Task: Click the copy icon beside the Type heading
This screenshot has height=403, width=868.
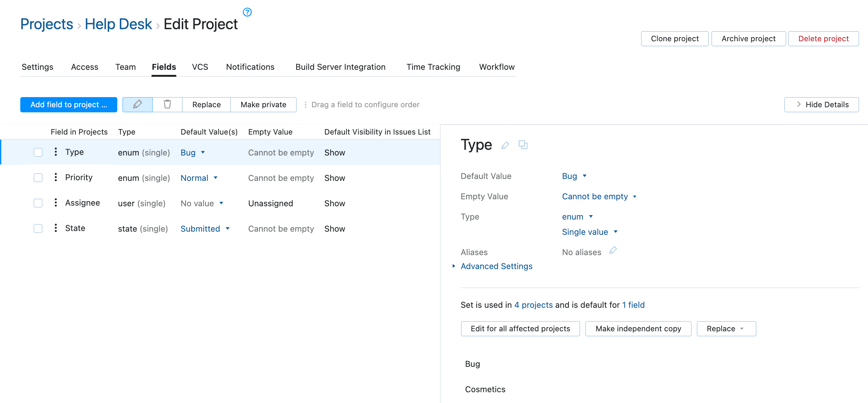Action: pos(523,145)
